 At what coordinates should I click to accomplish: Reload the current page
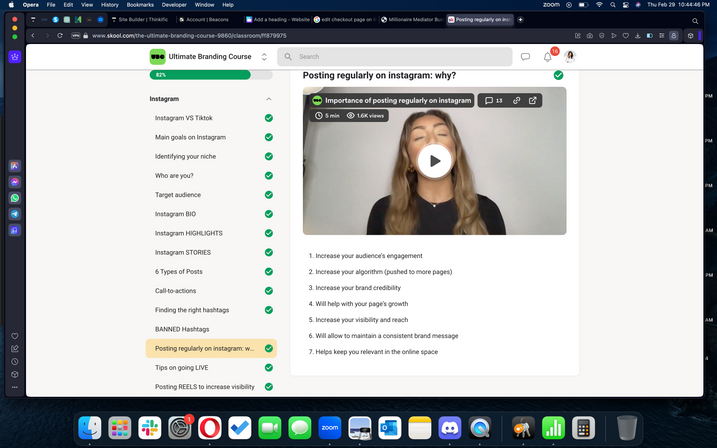60,36
